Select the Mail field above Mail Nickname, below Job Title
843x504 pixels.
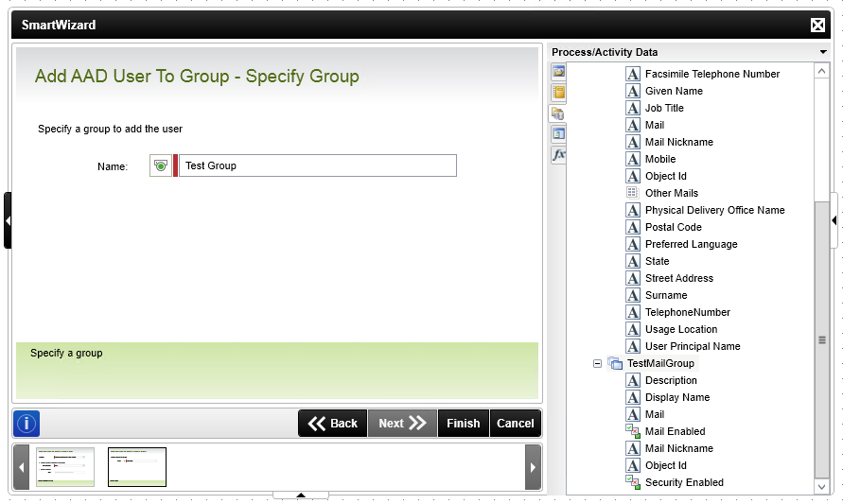pyautogui.click(x=655, y=125)
